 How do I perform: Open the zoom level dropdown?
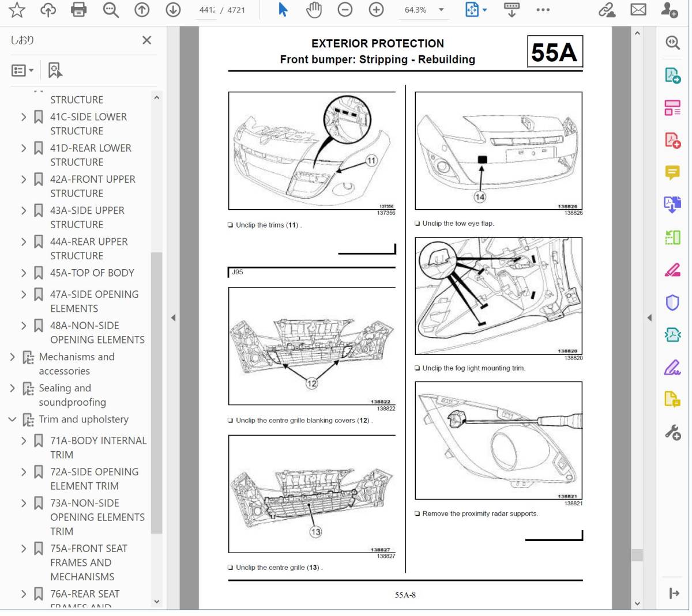pos(441,10)
